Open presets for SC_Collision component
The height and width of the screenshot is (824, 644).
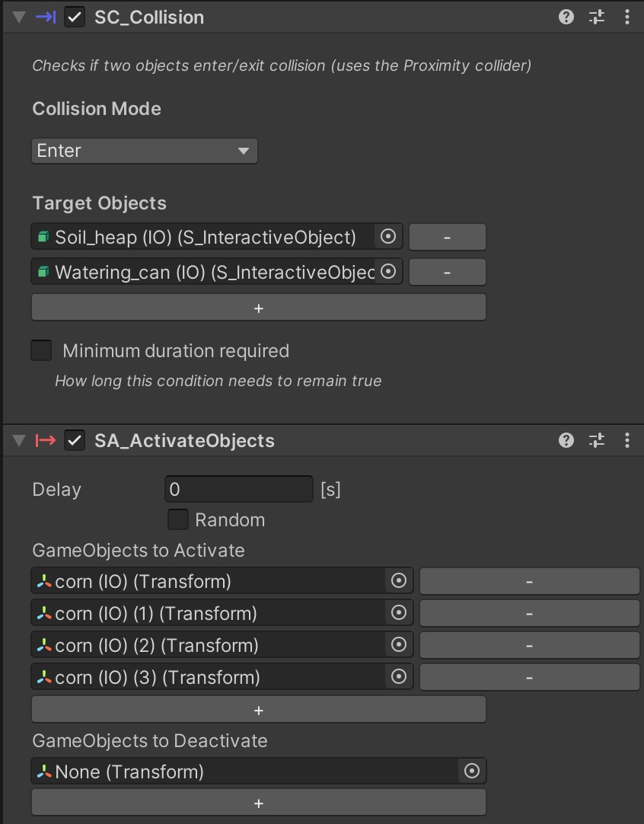597,17
